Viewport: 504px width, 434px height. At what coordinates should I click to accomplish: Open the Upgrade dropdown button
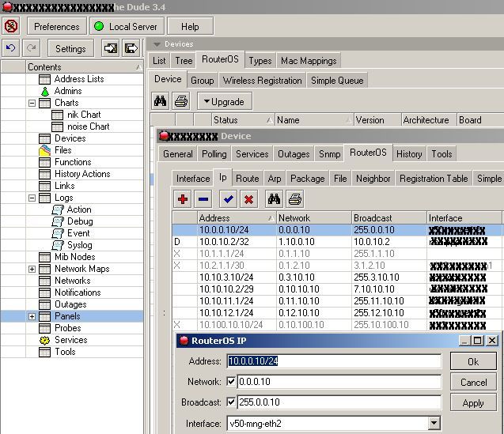tap(225, 101)
